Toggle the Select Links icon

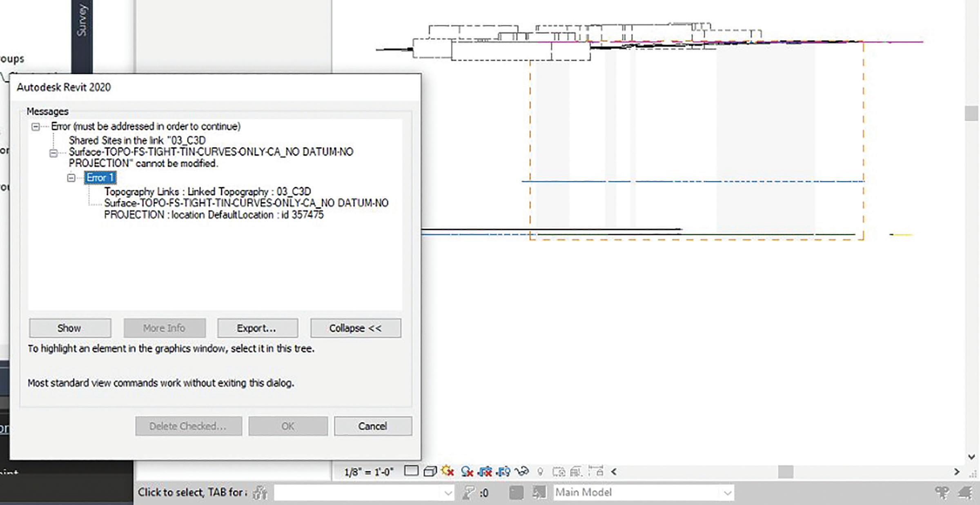click(942, 493)
